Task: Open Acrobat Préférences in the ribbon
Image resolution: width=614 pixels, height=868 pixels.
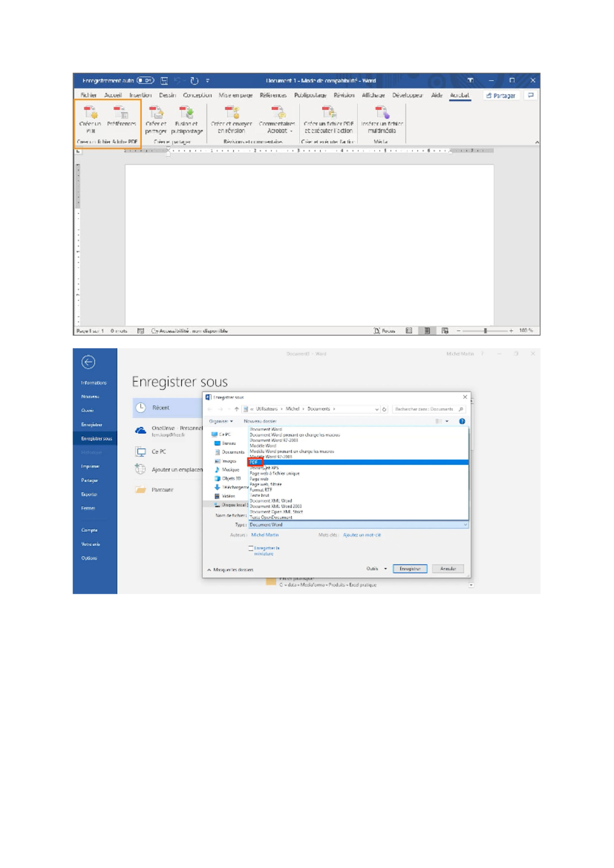Action: click(121, 112)
